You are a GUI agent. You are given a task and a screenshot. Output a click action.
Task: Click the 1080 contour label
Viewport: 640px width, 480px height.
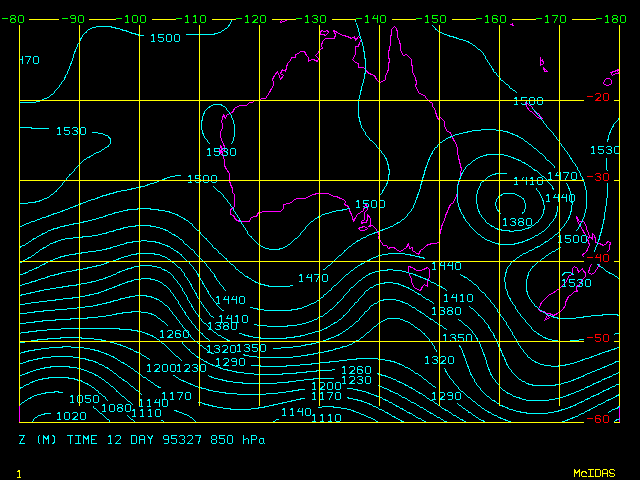(117, 407)
